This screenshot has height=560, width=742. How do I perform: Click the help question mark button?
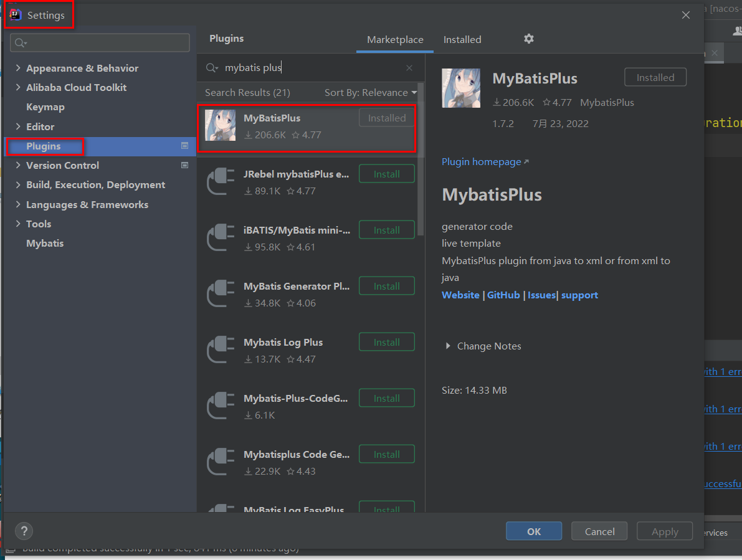(24, 531)
